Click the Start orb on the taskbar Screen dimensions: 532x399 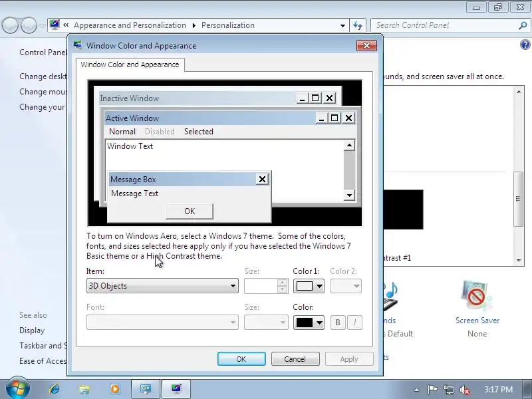pyautogui.click(x=17, y=388)
